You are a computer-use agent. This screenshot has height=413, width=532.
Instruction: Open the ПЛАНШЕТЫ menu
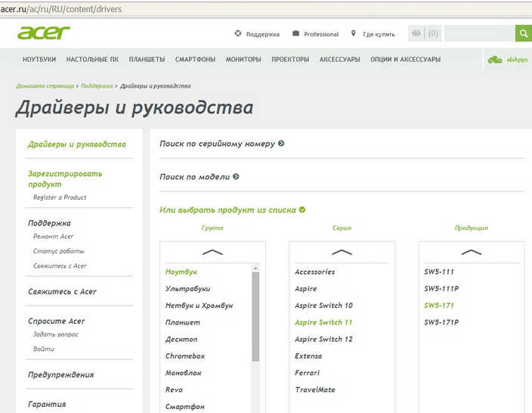click(147, 60)
